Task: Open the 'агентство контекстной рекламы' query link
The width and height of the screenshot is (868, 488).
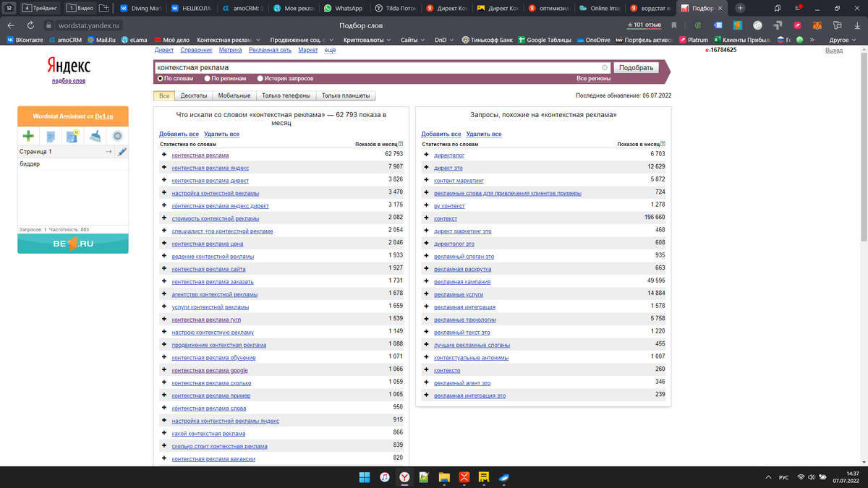Action: point(215,294)
